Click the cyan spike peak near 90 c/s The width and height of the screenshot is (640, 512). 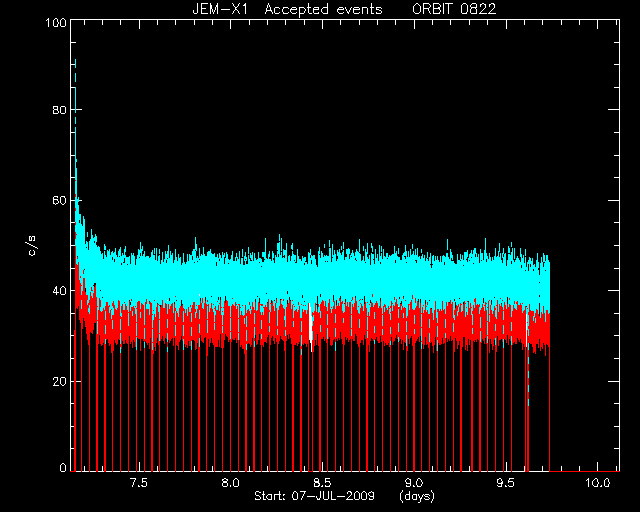point(75,62)
